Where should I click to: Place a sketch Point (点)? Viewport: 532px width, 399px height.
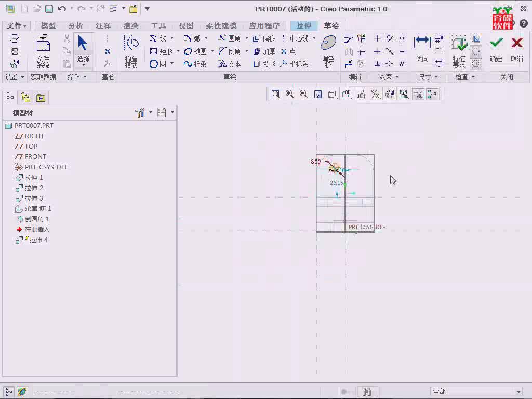[288, 51]
